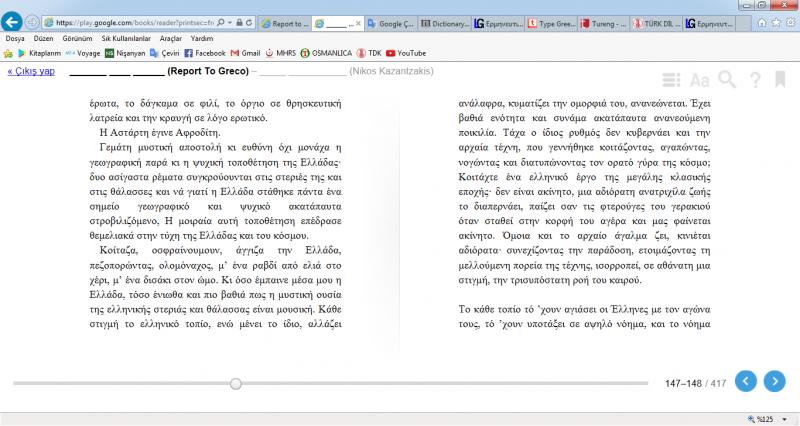Open the TDK bookmark
The height and width of the screenshot is (426, 800).
[369, 53]
